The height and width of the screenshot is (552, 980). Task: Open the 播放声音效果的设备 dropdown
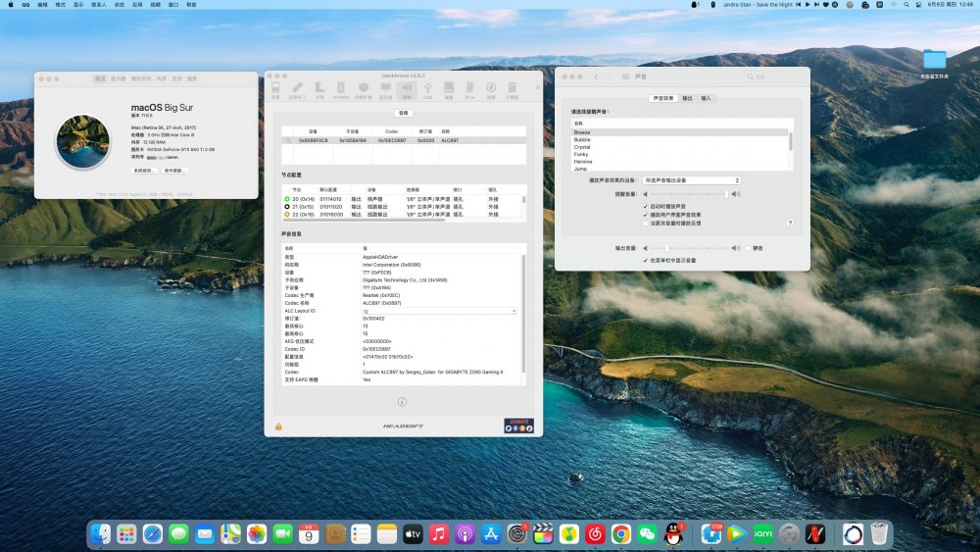(x=692, y=180)
